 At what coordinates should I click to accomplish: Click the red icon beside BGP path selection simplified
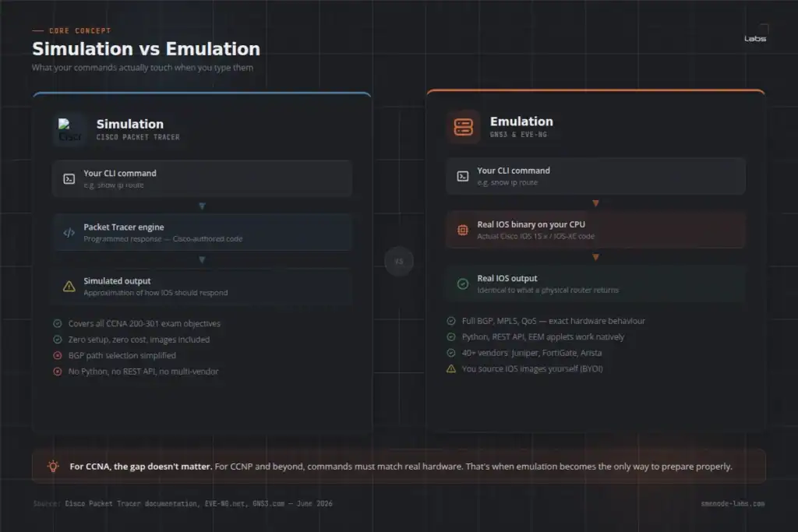(58, 355)
